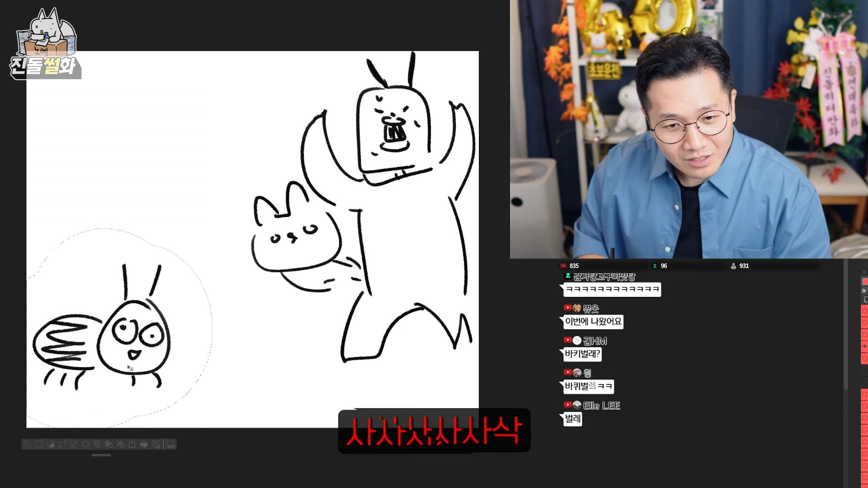
Task: Click Crop to selection in the launcher
Action: (x=39, y=444)
